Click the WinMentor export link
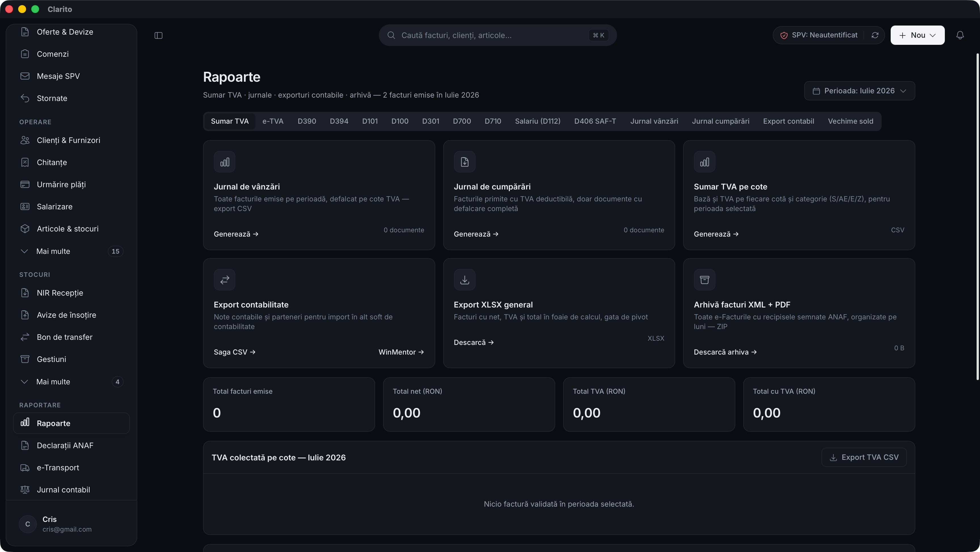The width and height of the screenshot is (980, 552). click(x=401, y=352)
